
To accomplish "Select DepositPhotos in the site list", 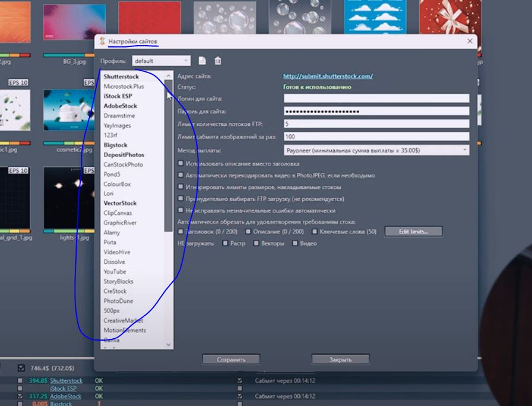I will (x=124, y=155).
